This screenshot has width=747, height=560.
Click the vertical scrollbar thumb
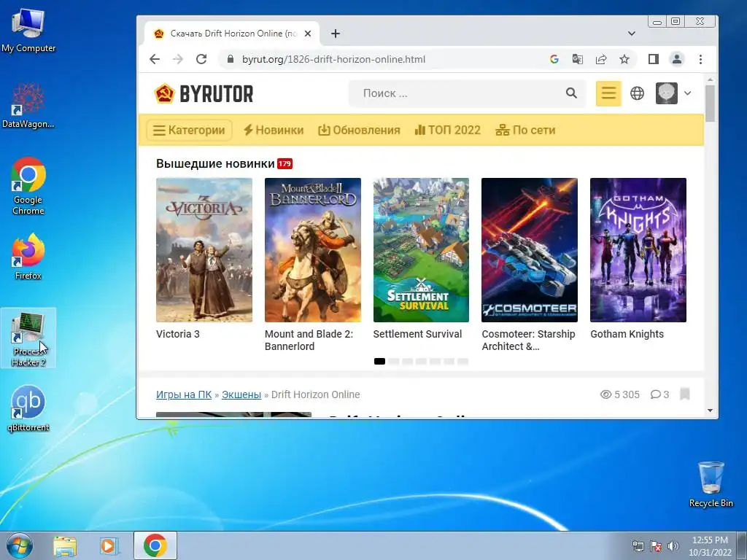(711, 104)
